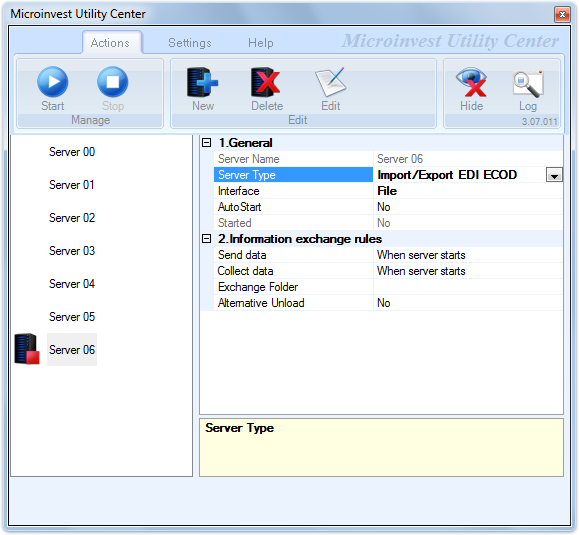Image resolution: width=579 pixels, height=535 pixels.
Task: Select the Actions tab
Action: tap(110, 43)
